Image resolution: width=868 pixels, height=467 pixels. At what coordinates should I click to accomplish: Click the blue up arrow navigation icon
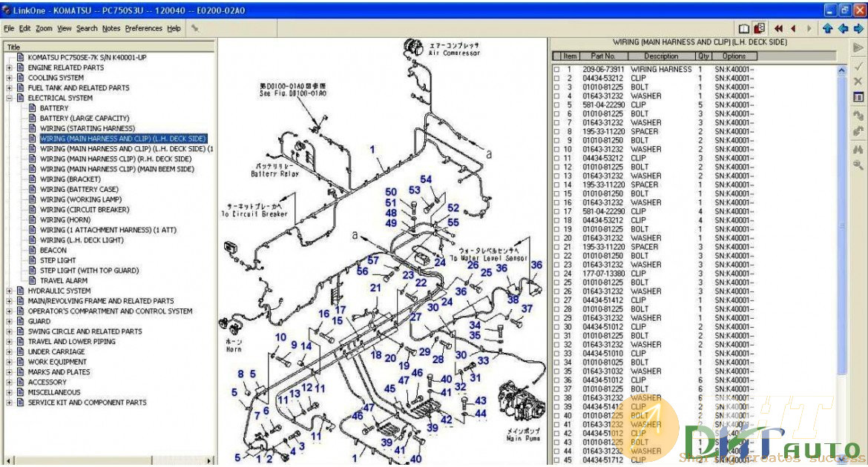point(827,29)
